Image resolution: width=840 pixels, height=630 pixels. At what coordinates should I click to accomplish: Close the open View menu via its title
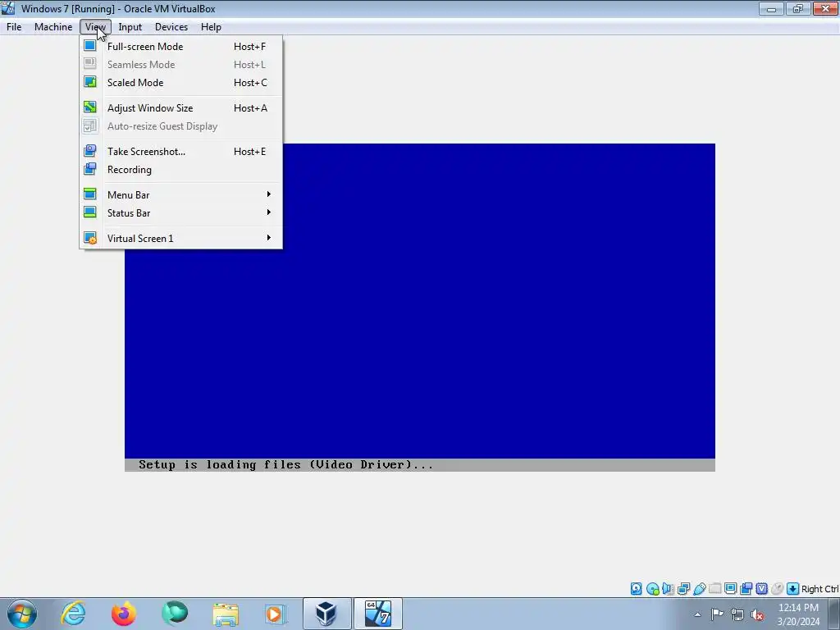(x=95, y=27)
